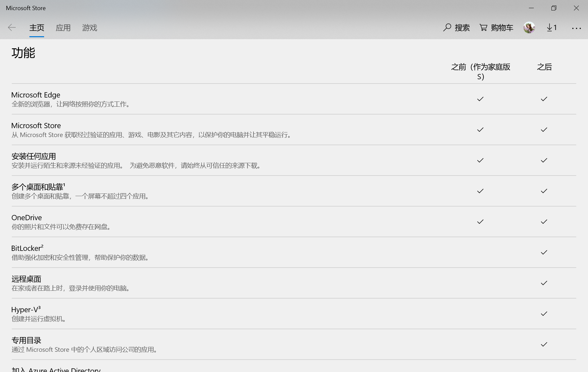Open the user account avatar

coord(529,28)
